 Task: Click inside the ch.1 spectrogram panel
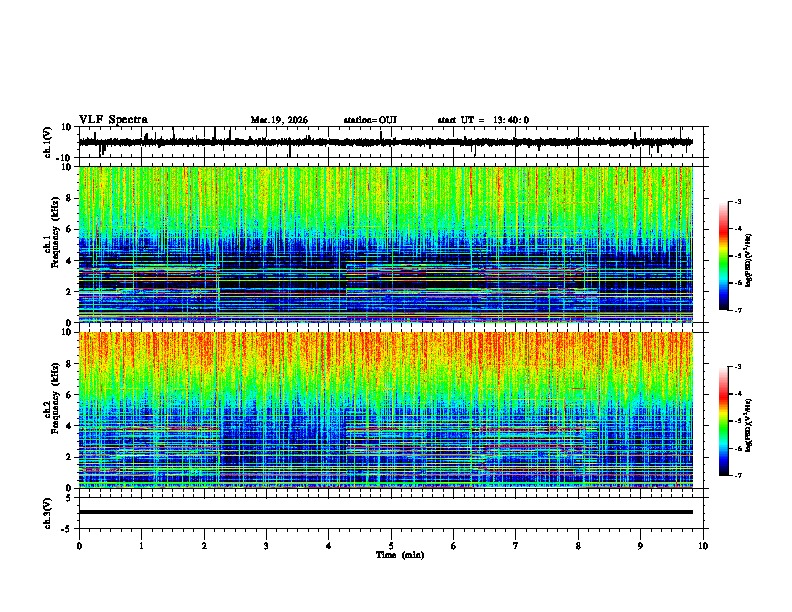[x=386, y=244]
